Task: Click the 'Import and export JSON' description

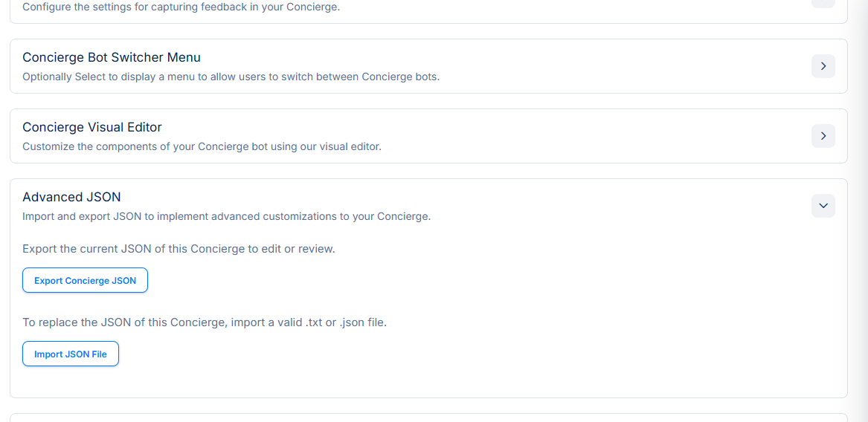Action: click(x=226, y=216)
